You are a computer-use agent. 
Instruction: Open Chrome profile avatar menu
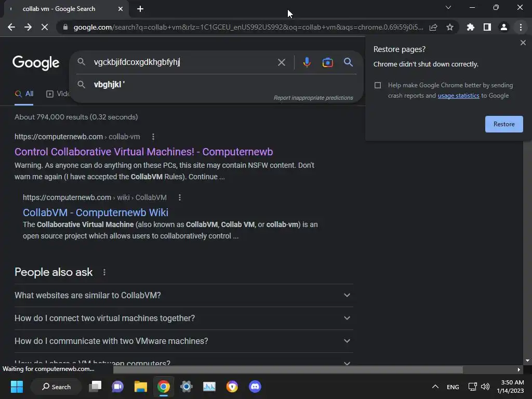click(504, 27)
